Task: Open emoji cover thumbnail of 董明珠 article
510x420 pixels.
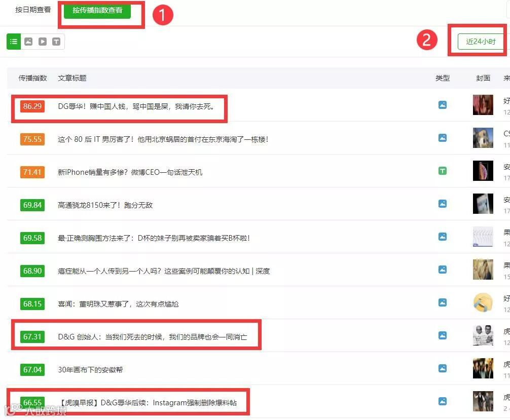Action: [x=483, y=302]
